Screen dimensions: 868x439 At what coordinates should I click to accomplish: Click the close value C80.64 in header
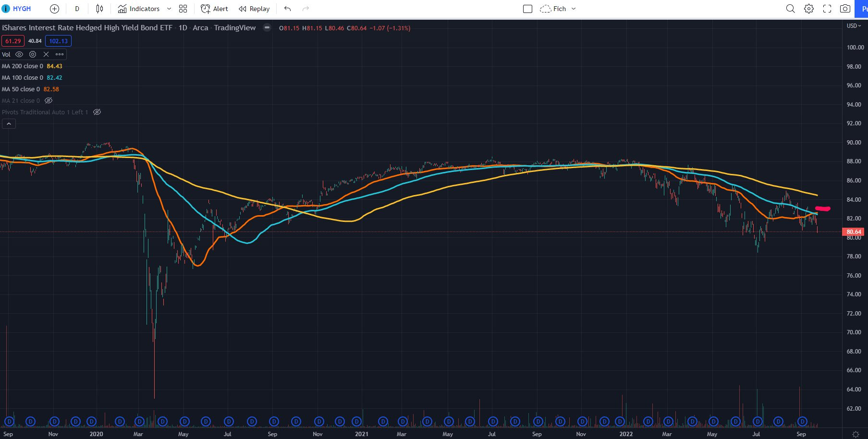[x=357, y=28]
